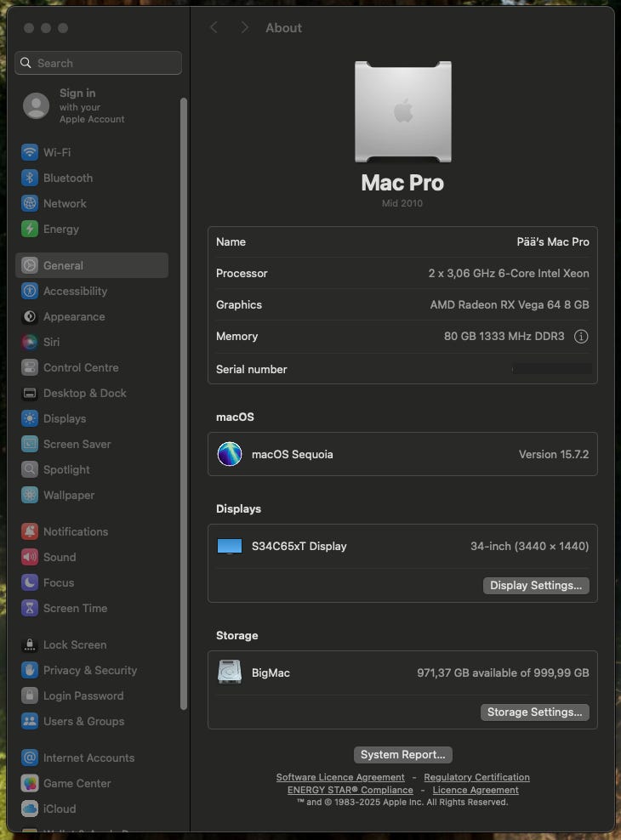Open Wi-Fi settings icon
The height and width of the screenshot is (840, 621).
(30, 152)
